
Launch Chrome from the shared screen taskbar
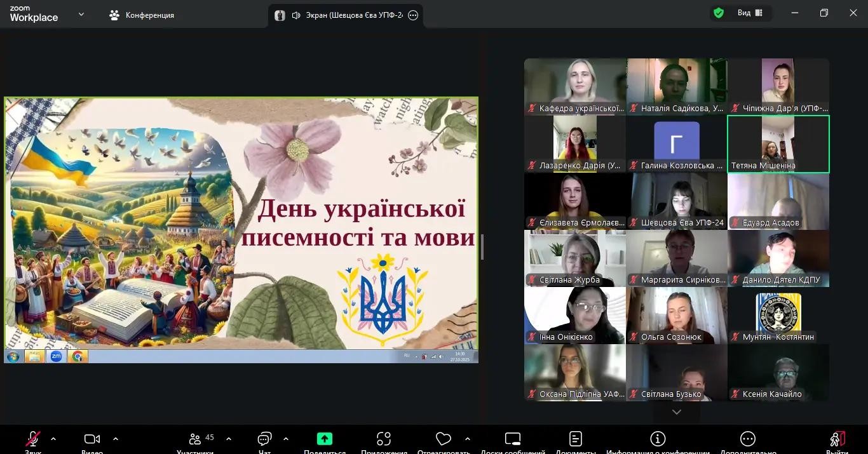pyautogui.click(x=78, y=356)
